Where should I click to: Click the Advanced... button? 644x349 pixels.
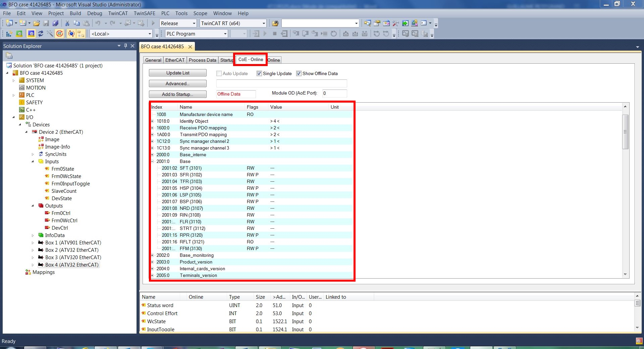coord(178,83)
